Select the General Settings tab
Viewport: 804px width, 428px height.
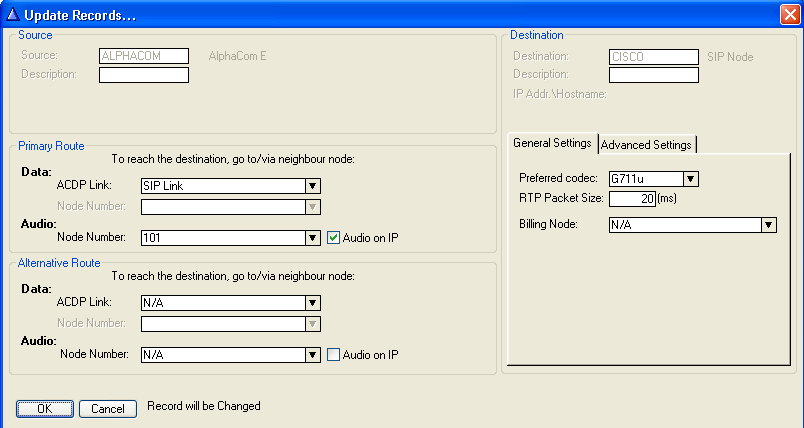pos(552,143)
